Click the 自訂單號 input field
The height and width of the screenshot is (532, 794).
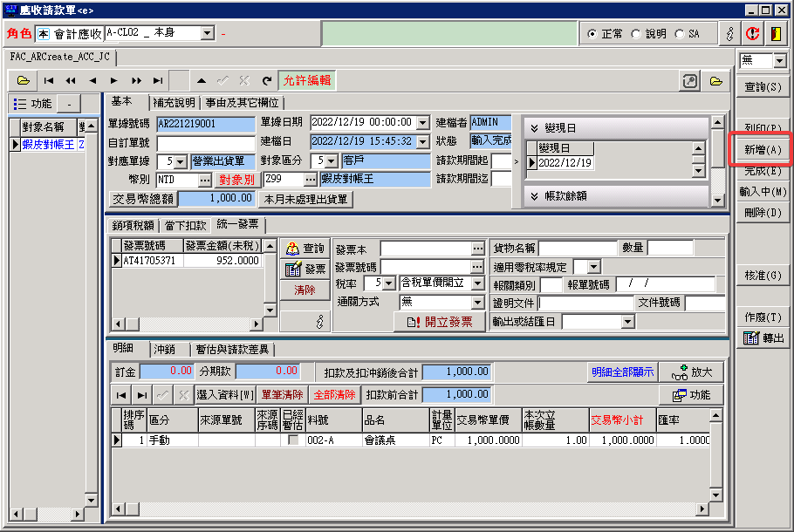(x=206, y=142)
